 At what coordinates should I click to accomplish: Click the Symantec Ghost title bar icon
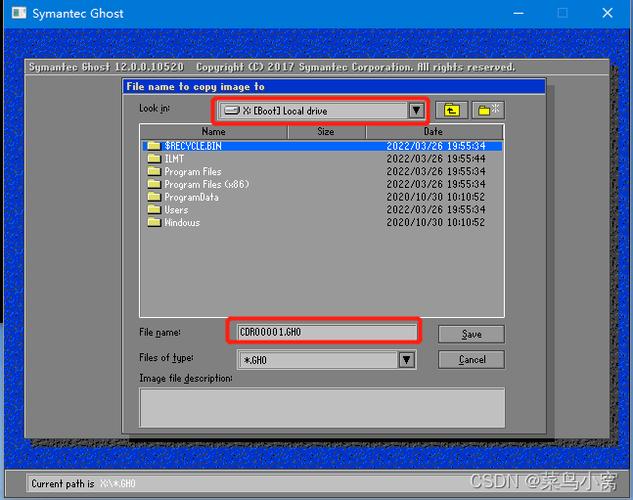tap(19, 13)
